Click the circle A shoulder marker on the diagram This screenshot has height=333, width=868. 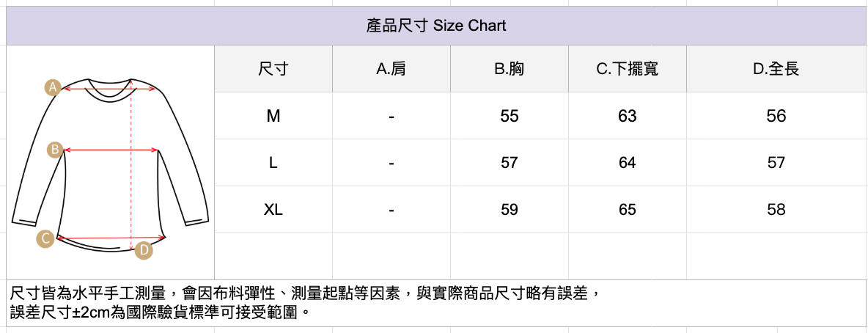(51, 88)
